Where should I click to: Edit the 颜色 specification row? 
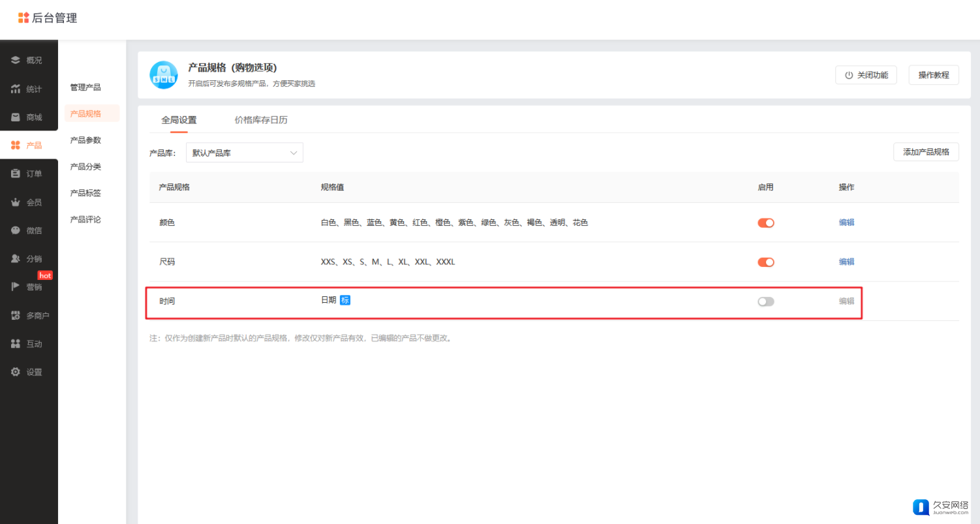coord(846,223)
